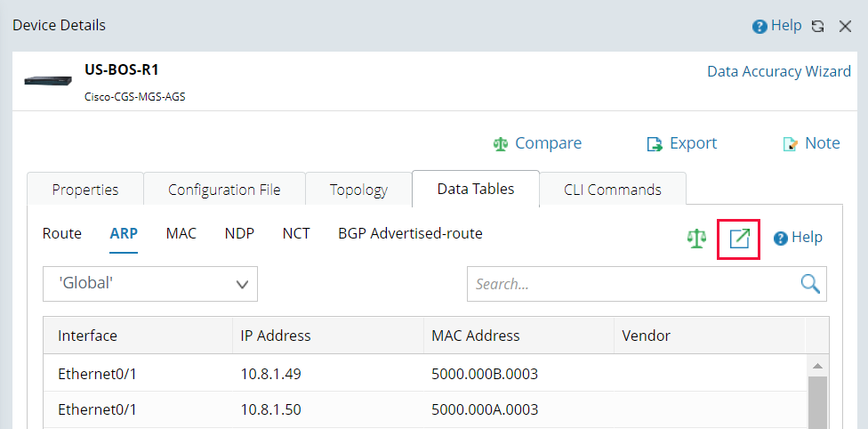This screenshot has height=429, width=868.
Task: Open Help beside the data table icons
Action: pos(798,238)
